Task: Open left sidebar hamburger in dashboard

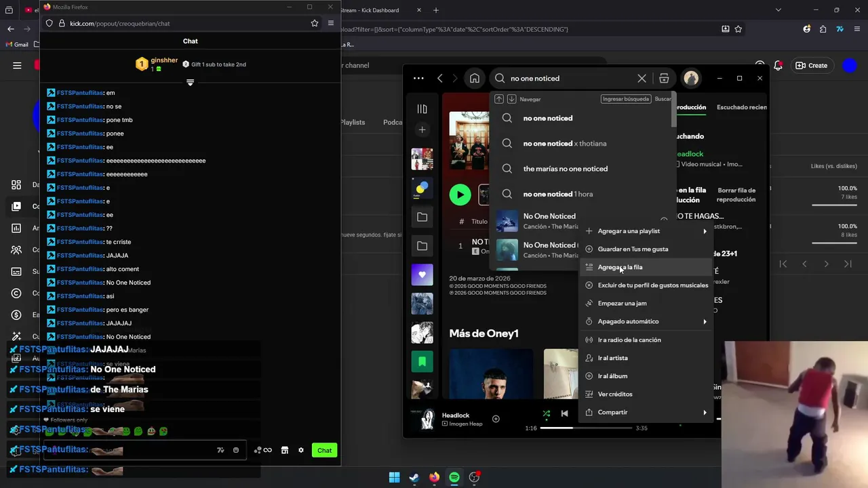Action: pos(17,65)
